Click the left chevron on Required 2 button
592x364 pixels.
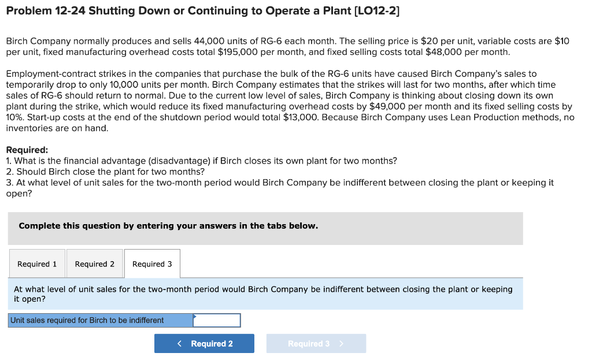pyautogui.click(x=179, y=343)
